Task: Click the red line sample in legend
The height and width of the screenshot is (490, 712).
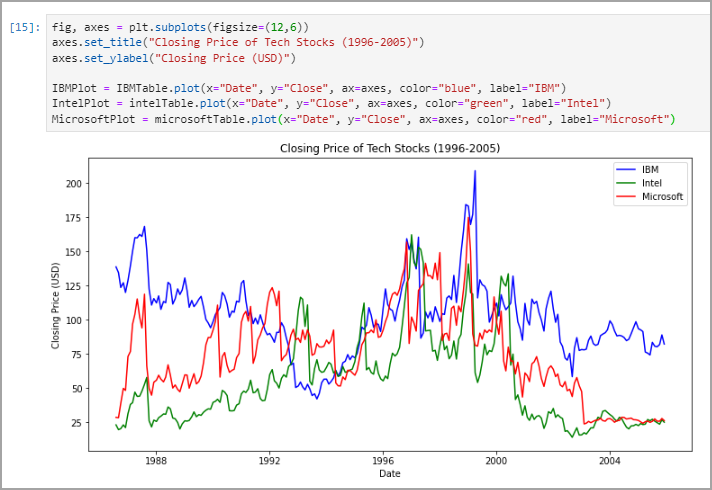Action: click(626, 197)
